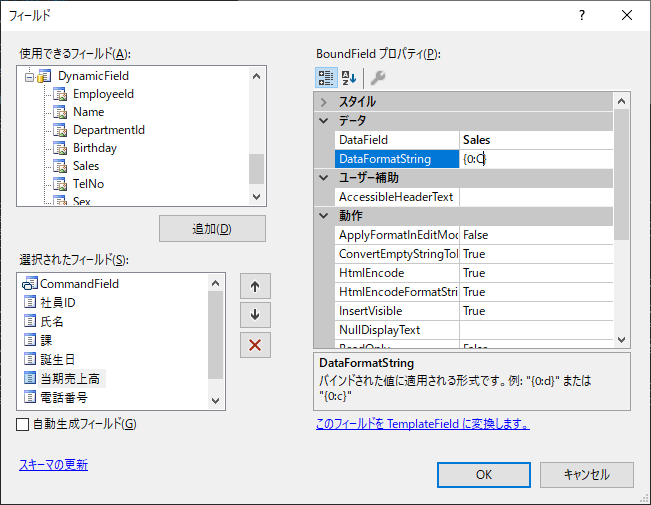Viewport: 651px width, 505px height.
Task: Click the DataFormatString value input field
Action: point(536,159)
